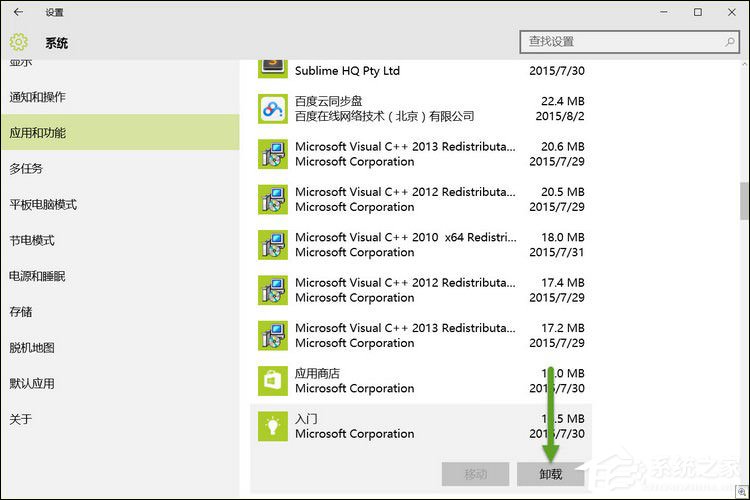The image size is (750, 500).
Task: Go to 存储 settings page
Action: (21, 312)
